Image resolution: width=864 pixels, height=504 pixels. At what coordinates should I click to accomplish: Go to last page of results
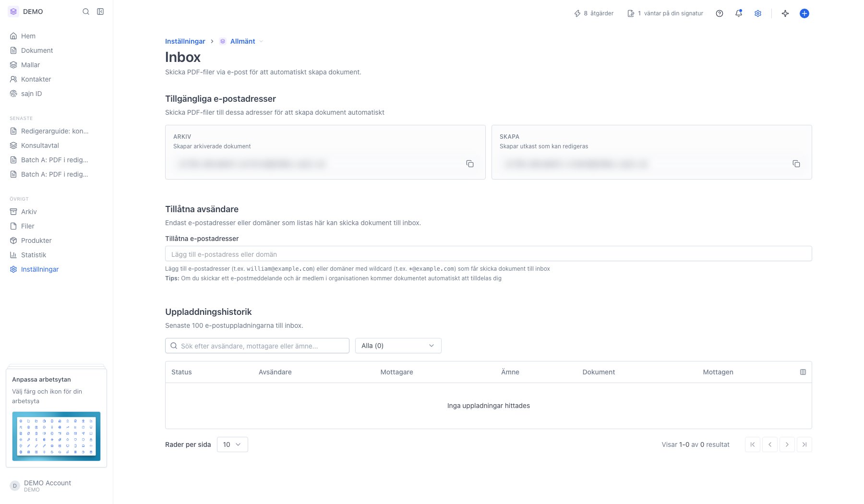coord(804,444)
